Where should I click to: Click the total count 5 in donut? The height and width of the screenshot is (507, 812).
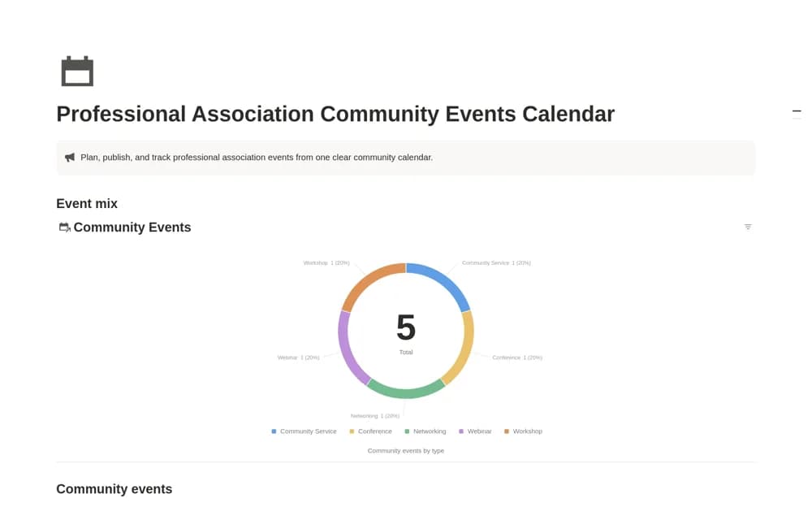[406, 327]
